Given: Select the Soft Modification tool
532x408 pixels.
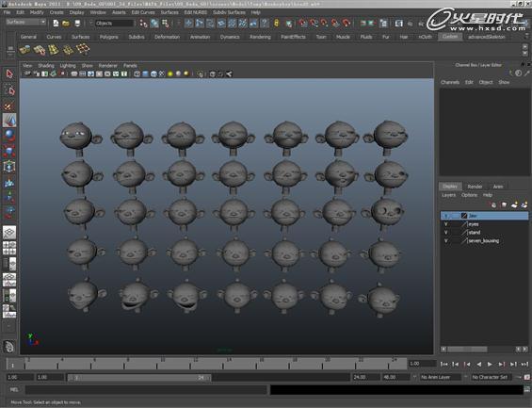Looking at the screenshot, I should tap(9, 183).
